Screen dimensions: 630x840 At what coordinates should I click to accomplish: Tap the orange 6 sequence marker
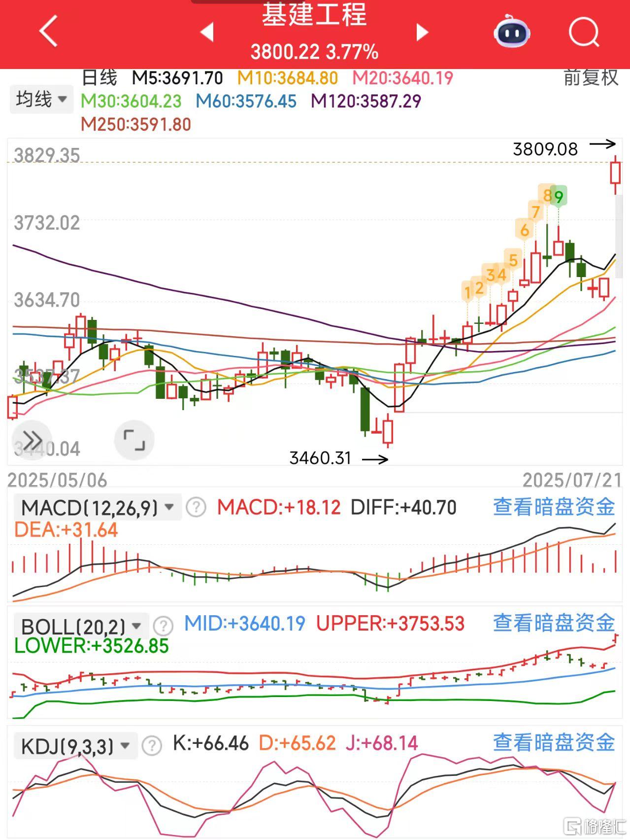525,230
